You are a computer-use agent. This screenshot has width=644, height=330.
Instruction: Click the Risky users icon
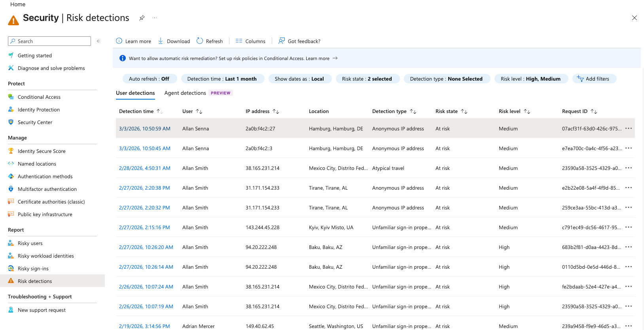[11, 243]
